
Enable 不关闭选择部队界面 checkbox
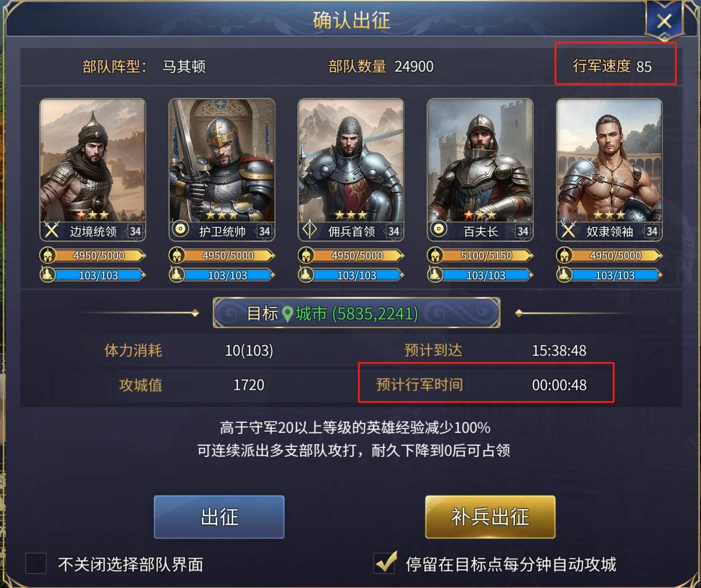point(36,563)
